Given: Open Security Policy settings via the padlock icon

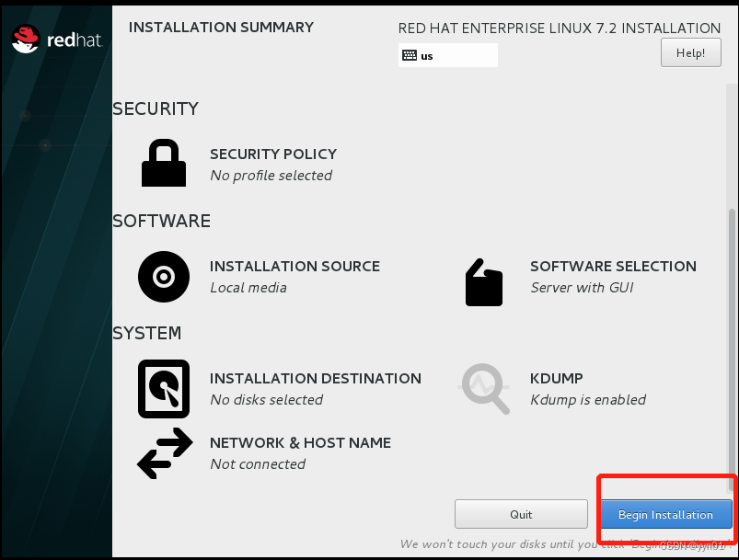Looking at the screenshot, I should [163, 163].
